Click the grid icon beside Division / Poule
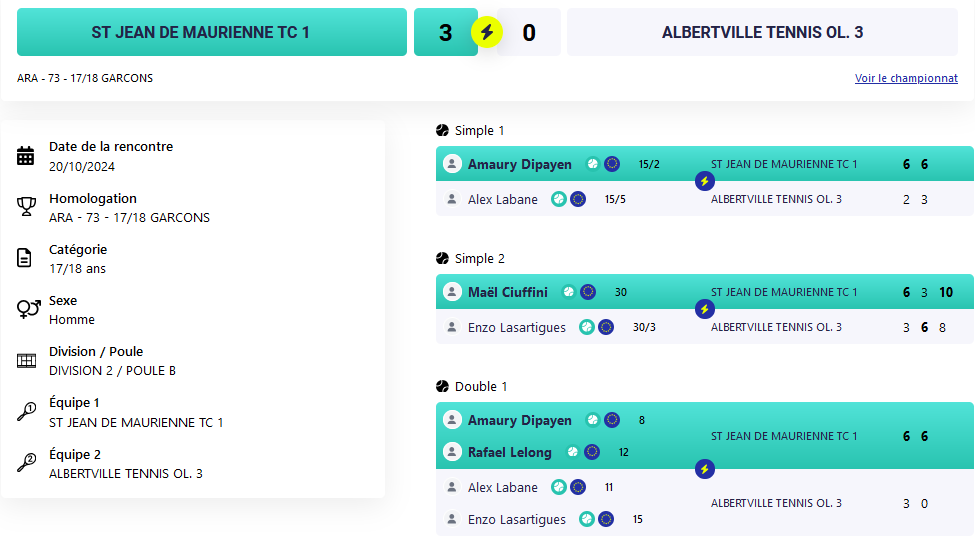975x537 pixels. [x=26, y=360]
